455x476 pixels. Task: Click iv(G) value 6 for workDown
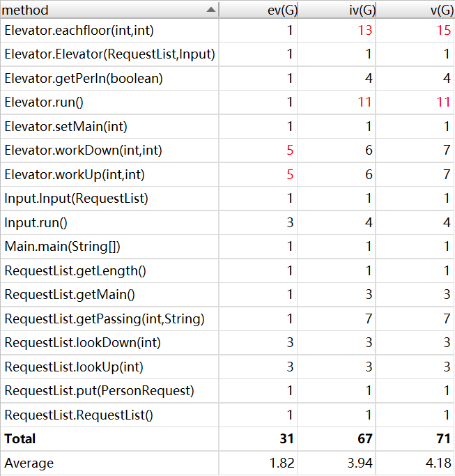click(x=369, y=151)
